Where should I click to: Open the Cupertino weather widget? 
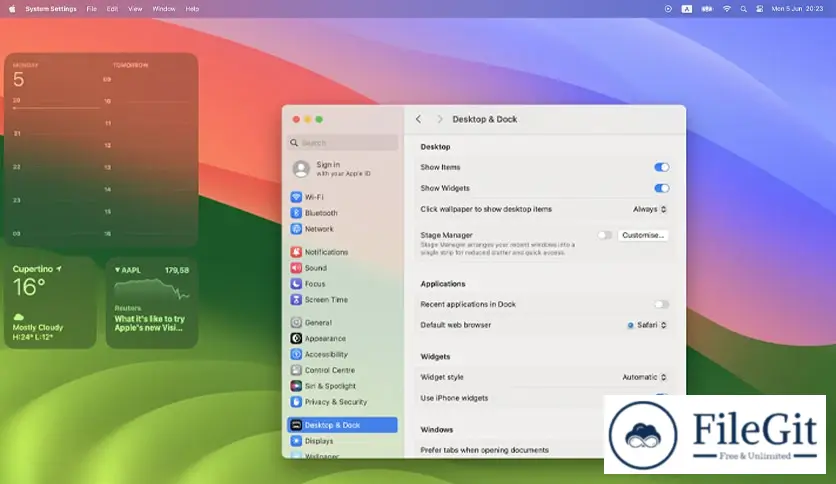[x=50, y=303]
